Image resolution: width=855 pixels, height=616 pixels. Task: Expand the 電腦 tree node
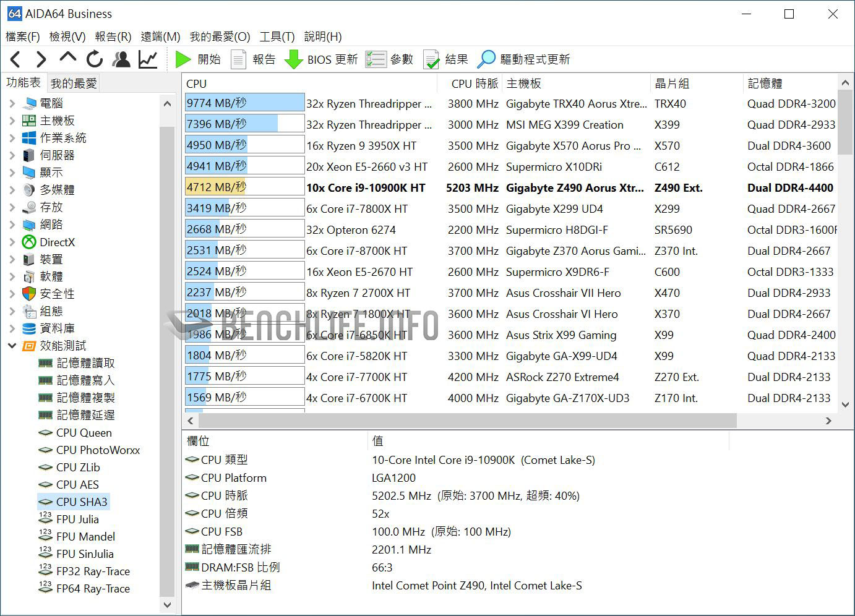tap(12, 103)
